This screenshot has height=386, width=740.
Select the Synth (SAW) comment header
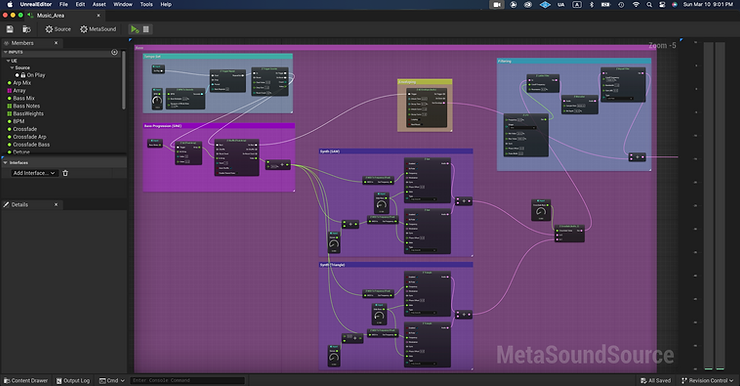396,151
